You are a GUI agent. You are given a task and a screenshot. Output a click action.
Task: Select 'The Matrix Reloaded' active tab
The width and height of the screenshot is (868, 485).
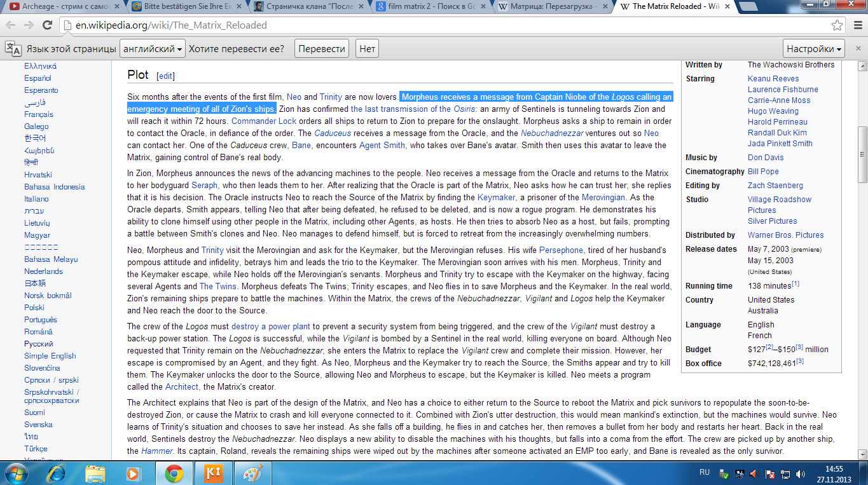tap(674, 6)
